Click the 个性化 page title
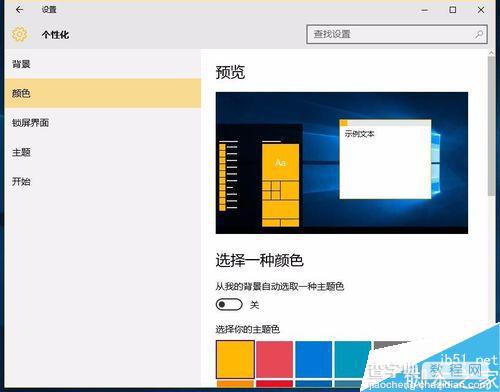Image resolution: width=500 pixels, height=392 pixels. [55, 35]
